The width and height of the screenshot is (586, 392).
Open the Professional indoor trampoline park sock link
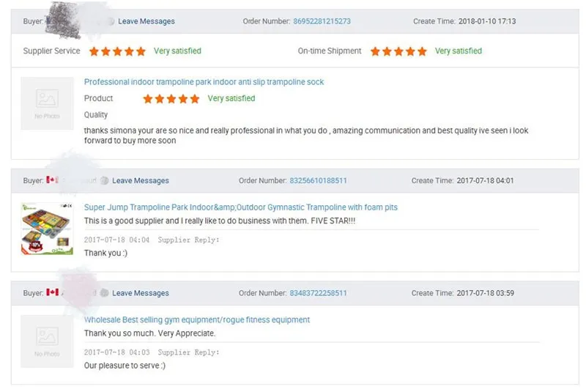204,82
